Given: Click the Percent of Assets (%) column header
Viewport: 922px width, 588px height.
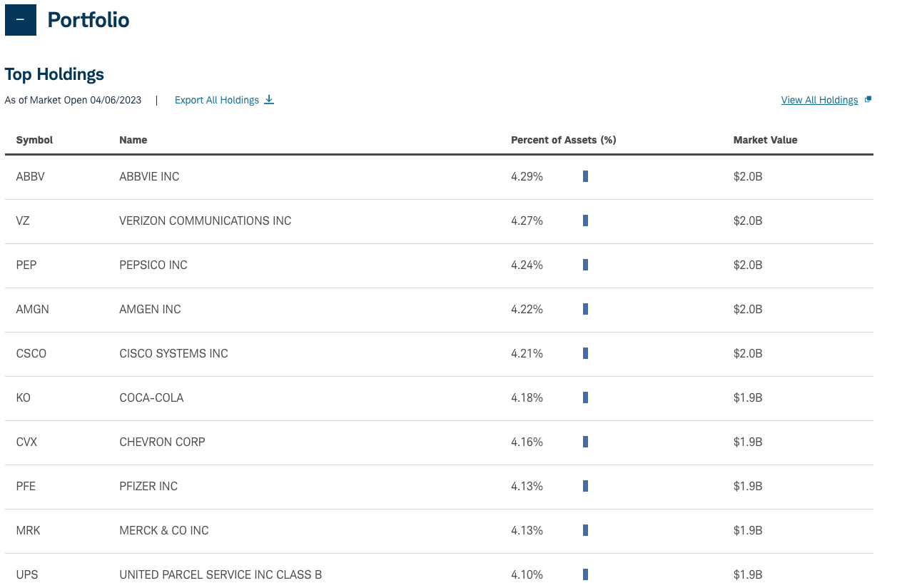Looking at the screenshot, I should [x=563, y=140].
